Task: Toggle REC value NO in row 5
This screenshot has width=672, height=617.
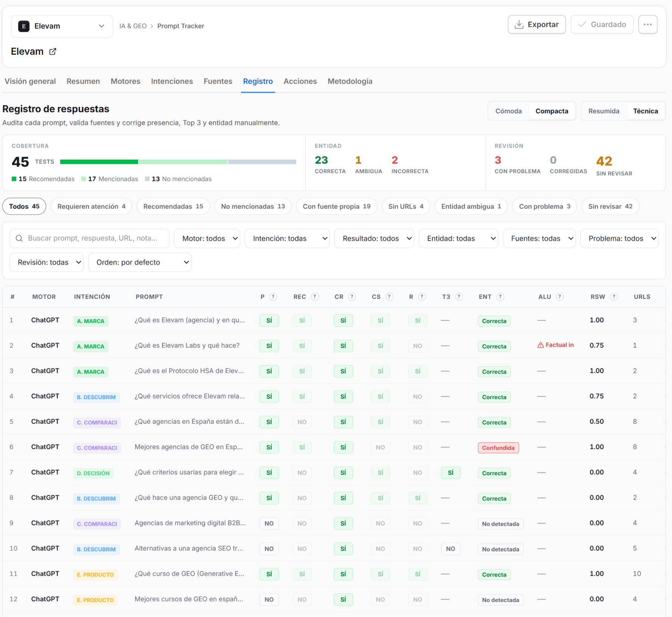Action: pyautogui.click(x=302, y=422)
